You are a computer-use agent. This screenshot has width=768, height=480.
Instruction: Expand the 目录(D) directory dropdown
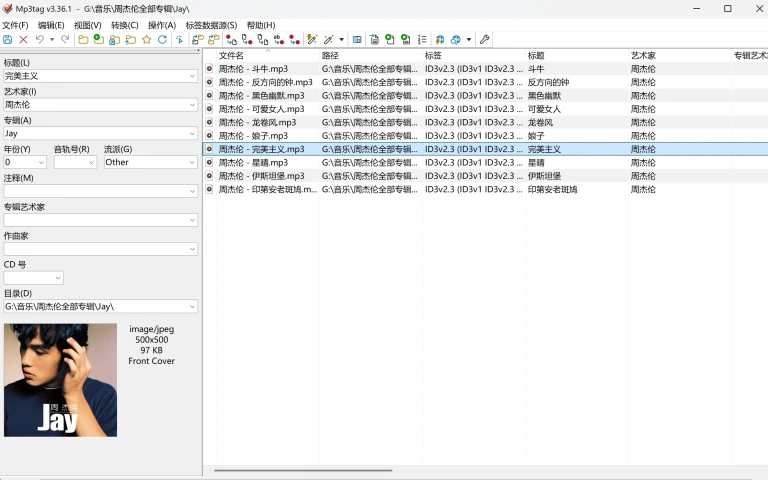click(192, 307)
